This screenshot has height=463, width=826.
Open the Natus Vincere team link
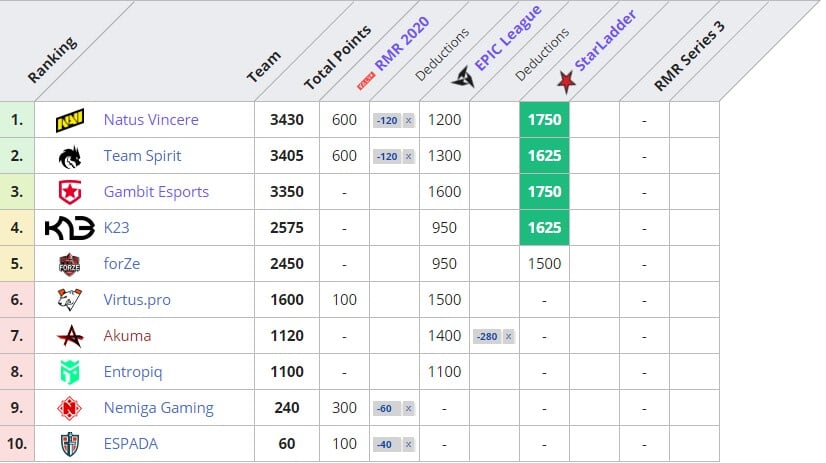pos(151,120)
